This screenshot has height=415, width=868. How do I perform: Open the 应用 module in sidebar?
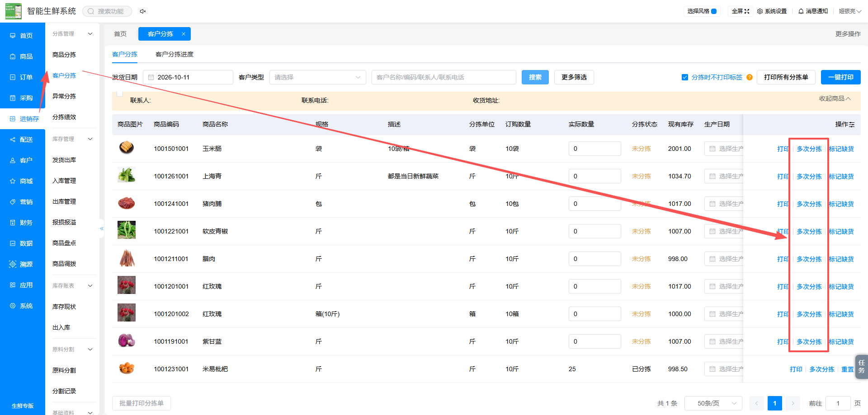click(22, 285)
